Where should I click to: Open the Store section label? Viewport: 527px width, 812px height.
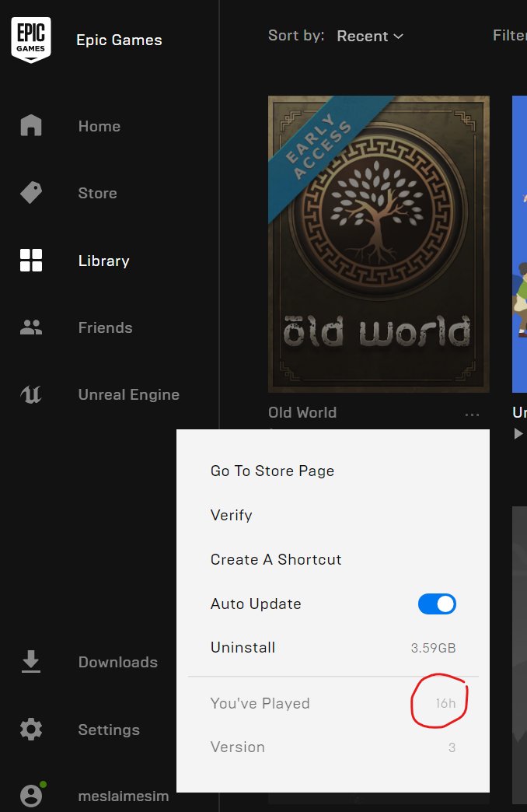click(x=97, y=193)
